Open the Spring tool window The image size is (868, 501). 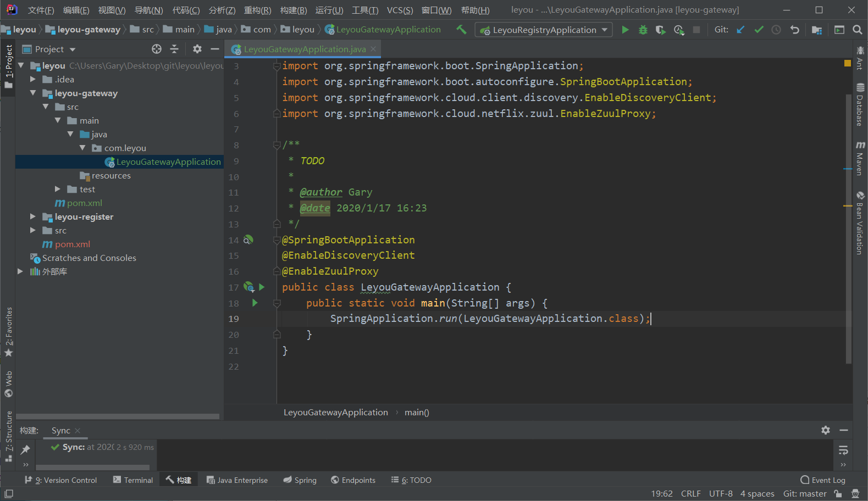point(300,480)
